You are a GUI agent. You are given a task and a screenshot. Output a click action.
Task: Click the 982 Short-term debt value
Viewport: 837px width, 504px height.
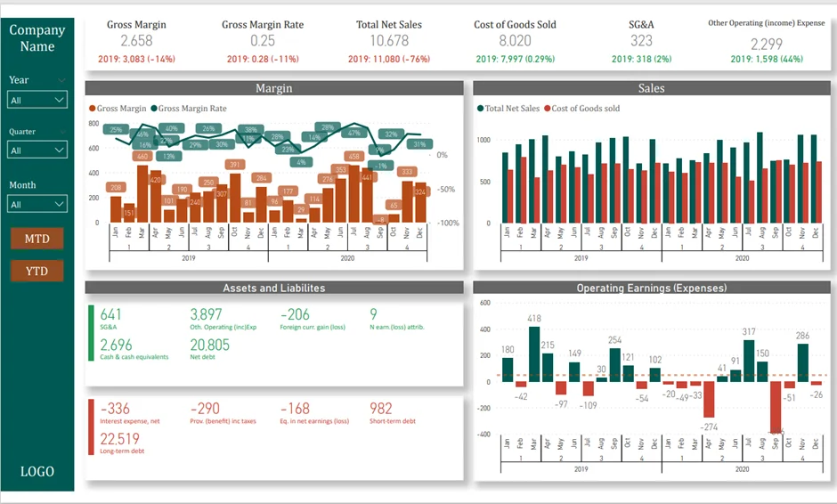pos(381,409)
